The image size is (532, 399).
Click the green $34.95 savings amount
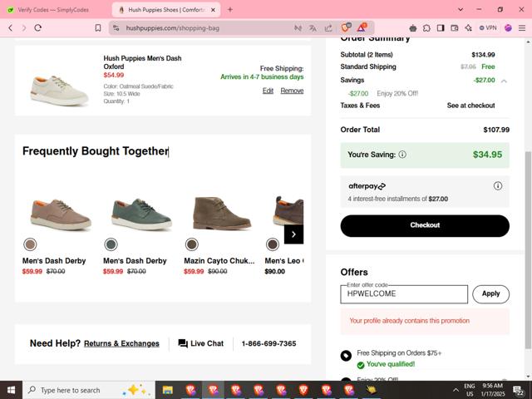click(487, 155)
